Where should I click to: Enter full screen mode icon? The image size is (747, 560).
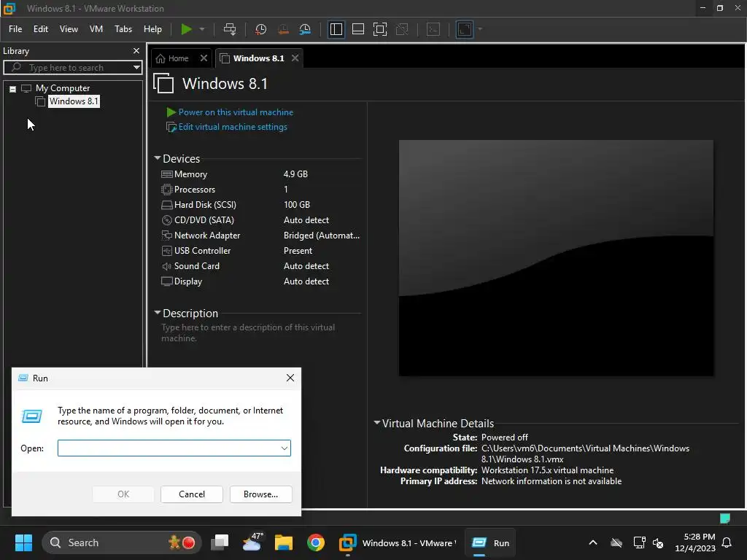(x=379, y=29)
